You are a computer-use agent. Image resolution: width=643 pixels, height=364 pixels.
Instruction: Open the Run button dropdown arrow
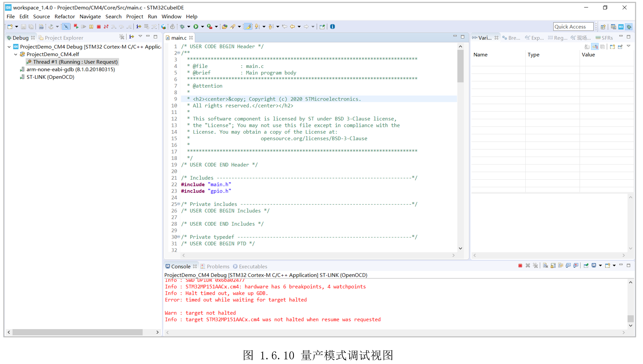[202, 27]
